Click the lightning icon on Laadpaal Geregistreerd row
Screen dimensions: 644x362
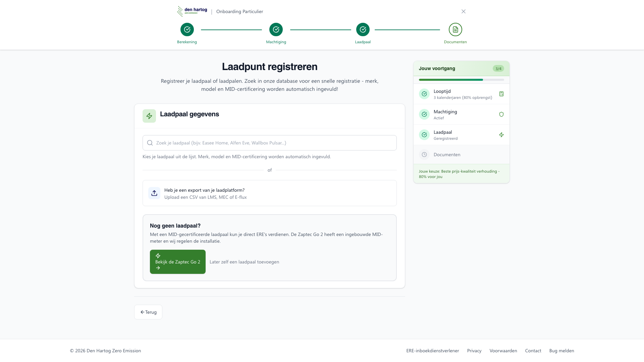point(501,135)
